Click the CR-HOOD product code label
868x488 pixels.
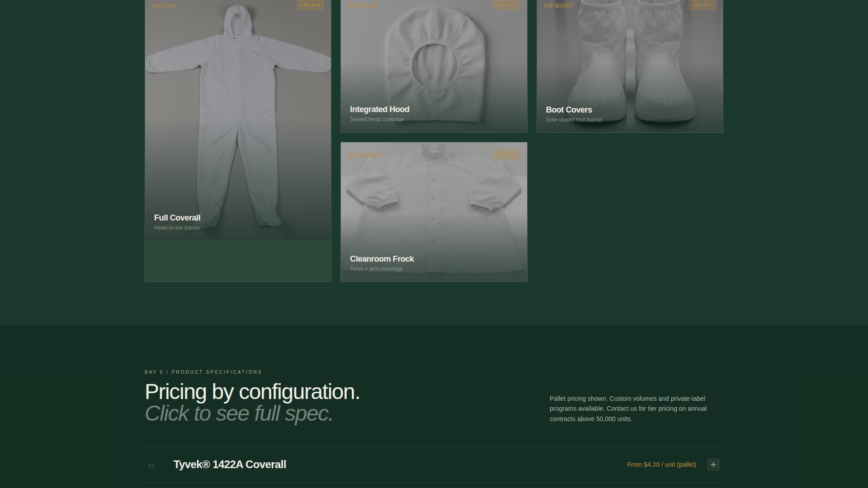pyautogui.click(x=363, y=5)
